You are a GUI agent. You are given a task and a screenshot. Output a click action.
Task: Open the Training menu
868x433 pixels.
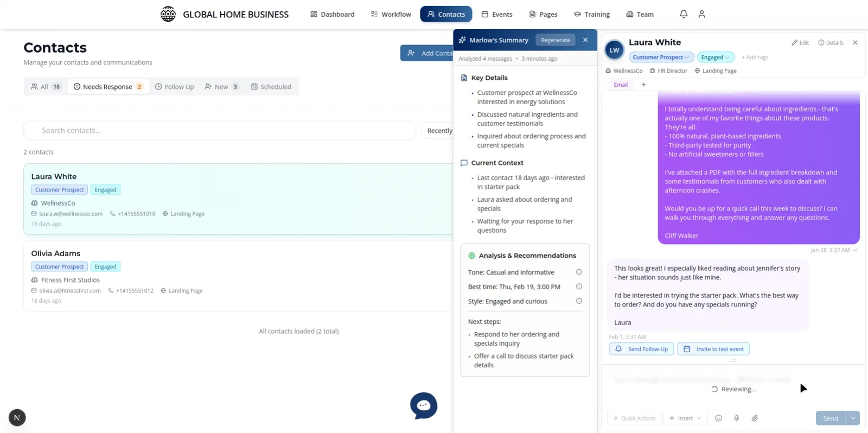point(591,14)
